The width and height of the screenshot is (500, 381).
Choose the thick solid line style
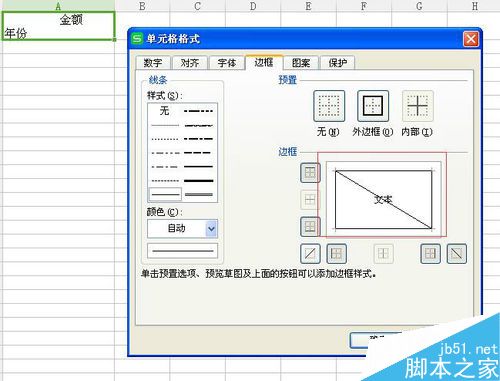pyautogui.click(x=198, y=181)
